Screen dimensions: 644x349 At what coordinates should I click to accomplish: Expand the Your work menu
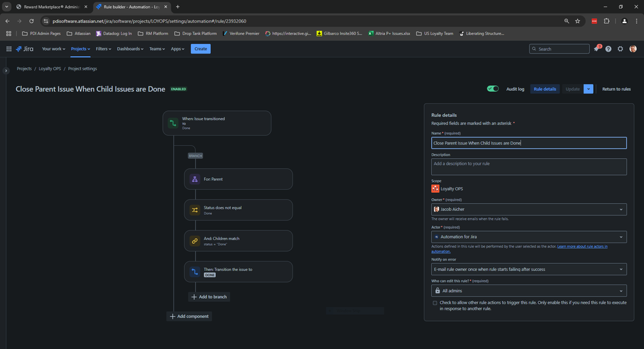tap(54, 49)
